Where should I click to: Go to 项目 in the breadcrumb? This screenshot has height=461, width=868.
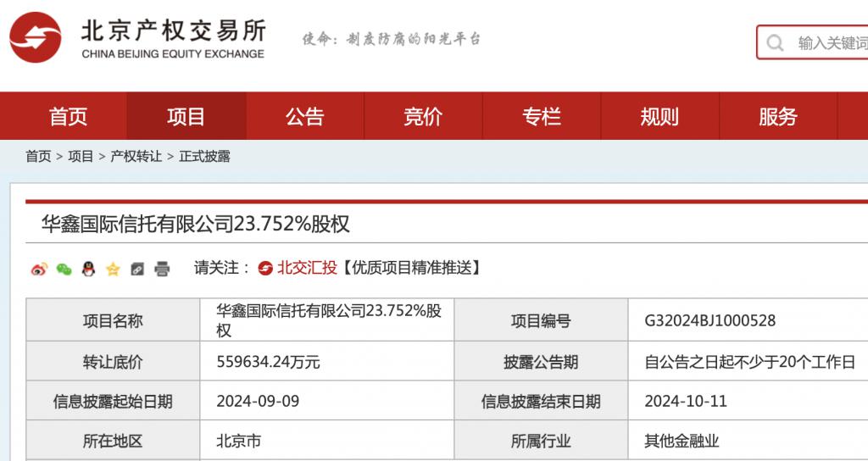[81, 157]
